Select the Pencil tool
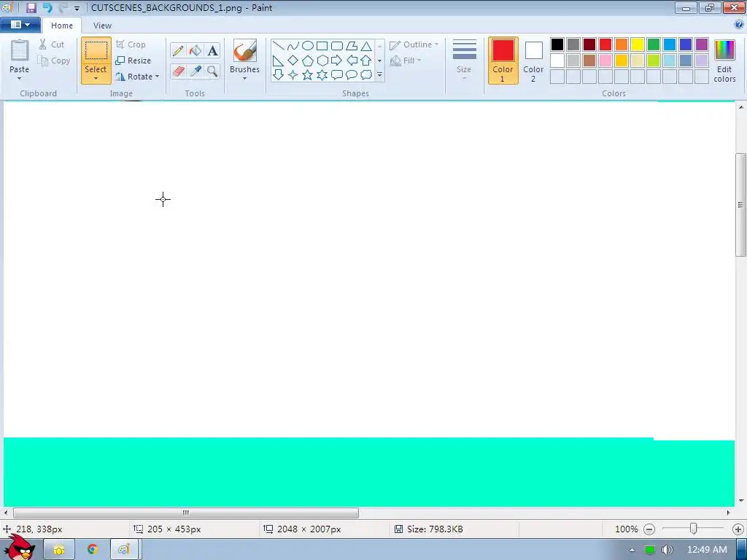747x560 pixels. click(178, 50)
